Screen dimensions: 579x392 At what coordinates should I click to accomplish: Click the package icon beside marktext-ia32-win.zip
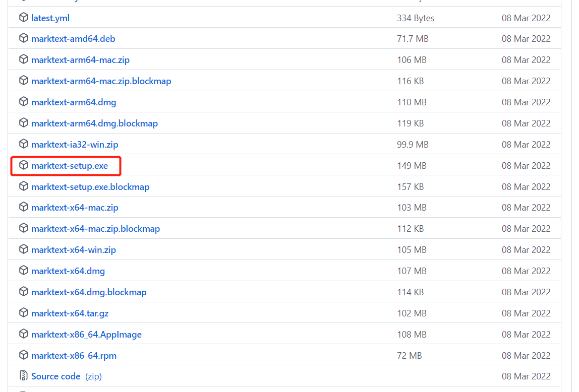click(24, 144)
